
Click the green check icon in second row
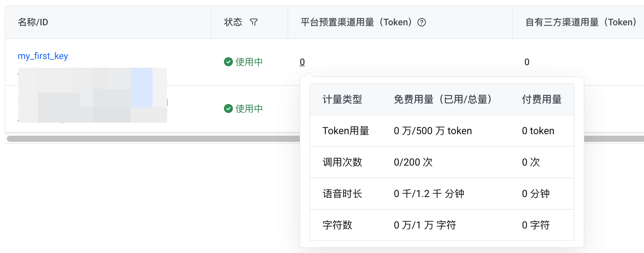(228, 108)
